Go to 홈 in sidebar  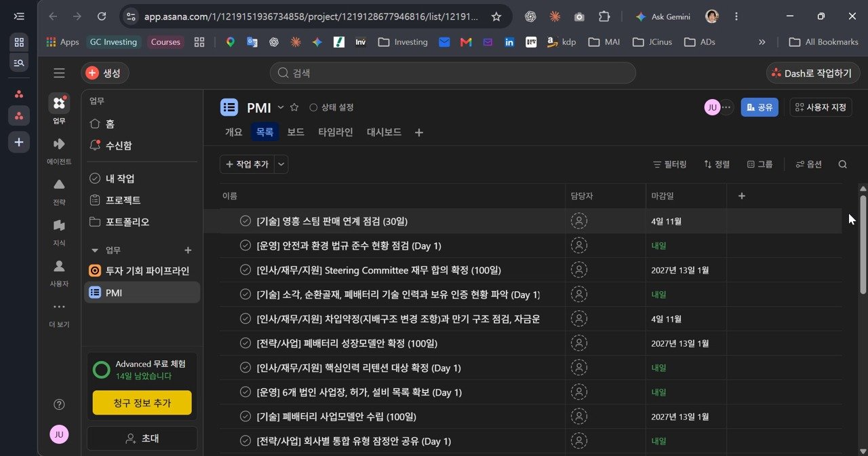pyautogui.click(x=142, y=124)
